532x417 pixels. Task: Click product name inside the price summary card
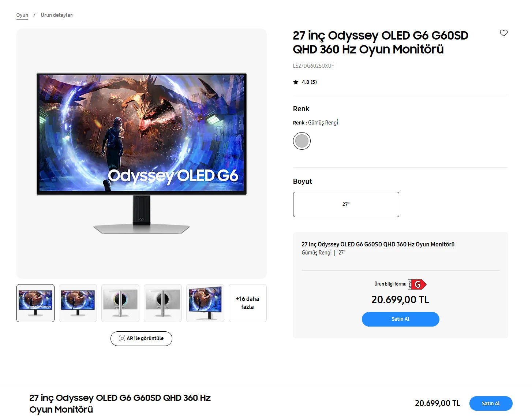click(378, 244)
